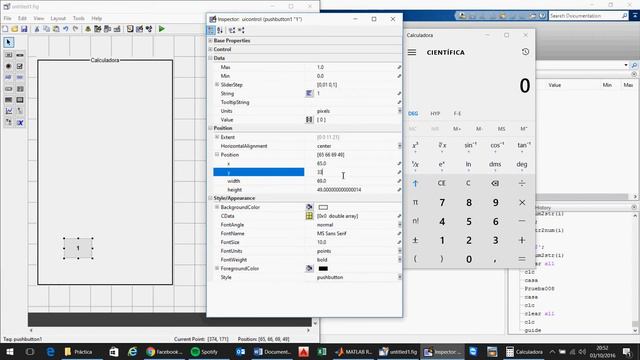
Task: Open the File menu in GUIDE
Action: click(7, 18)
